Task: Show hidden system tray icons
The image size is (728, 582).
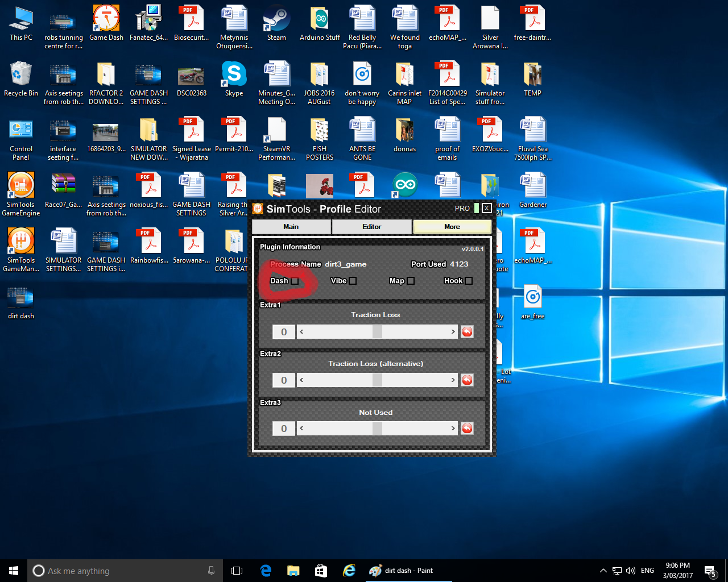Action: (x=603, y=571)
